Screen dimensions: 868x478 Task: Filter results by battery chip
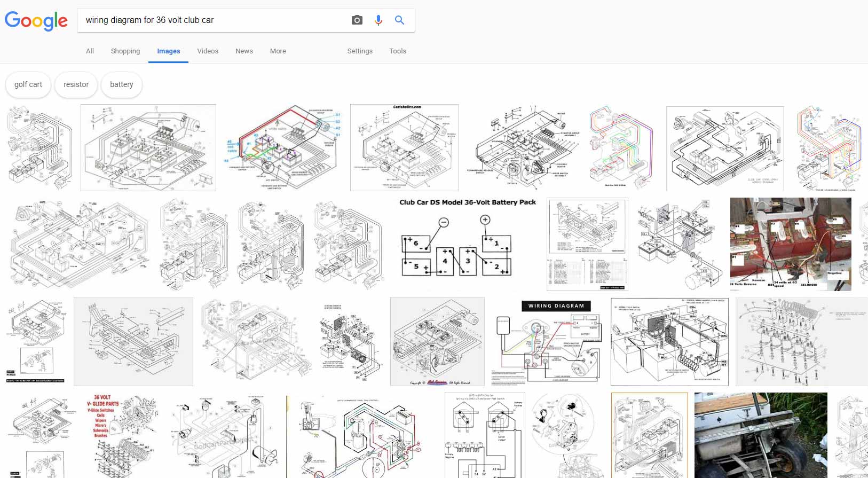click(x=122, y=84)
